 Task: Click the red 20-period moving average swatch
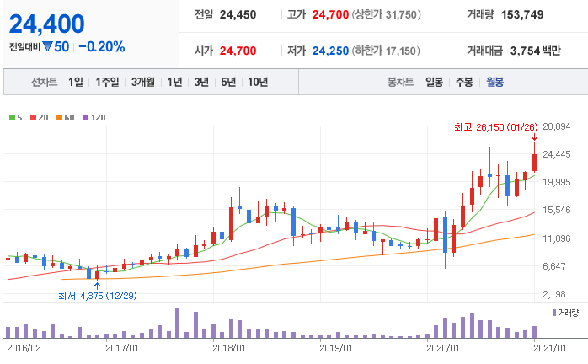pos(33,117)
